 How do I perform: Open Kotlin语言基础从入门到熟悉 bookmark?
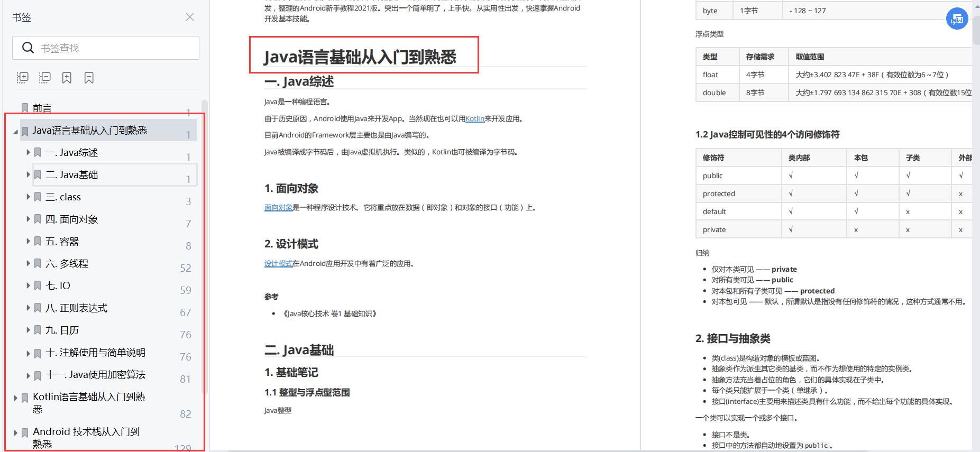[x=89, y=403]
